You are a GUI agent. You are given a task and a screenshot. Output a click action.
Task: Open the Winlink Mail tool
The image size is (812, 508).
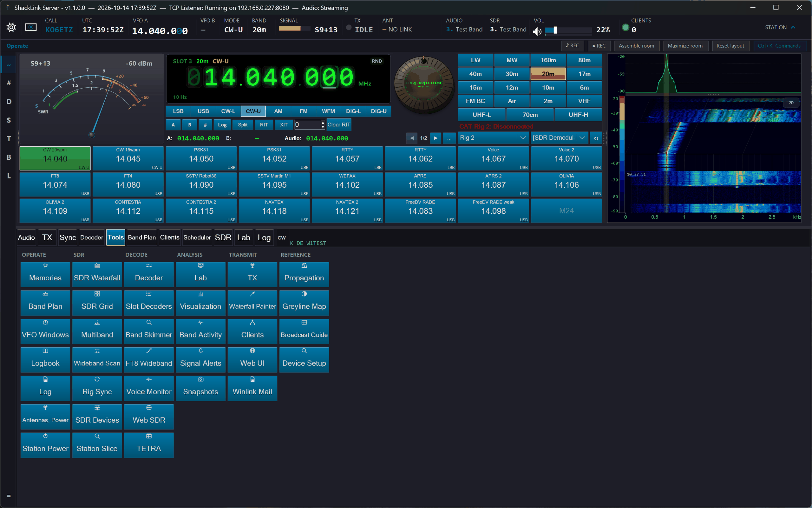252,388
